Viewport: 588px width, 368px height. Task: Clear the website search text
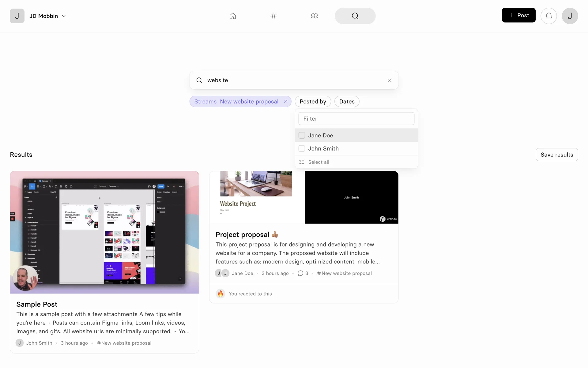(x=389, y=80)
